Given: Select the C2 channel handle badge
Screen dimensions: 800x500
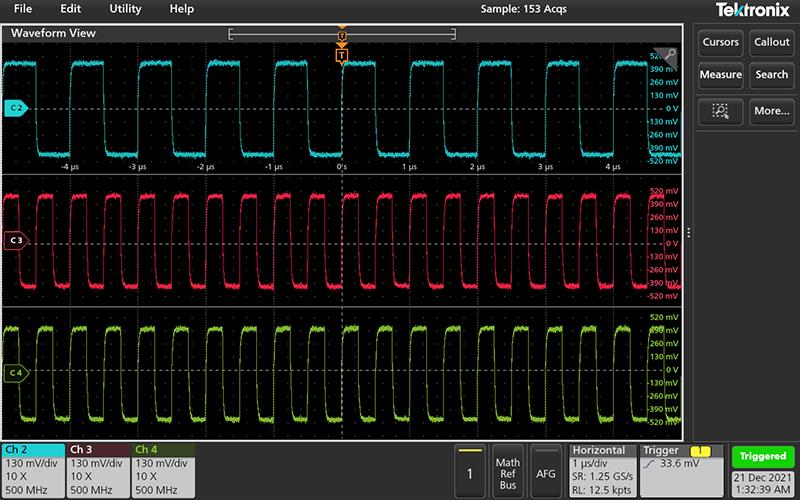Looking at the screenshot, I should click(x=15, y=107).
